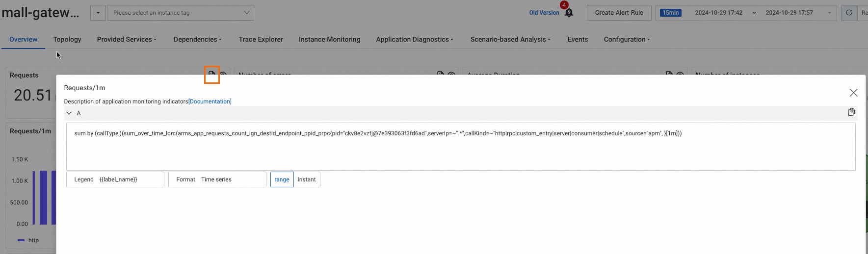Click the Create Alert Rule button
Image resolution: width=868 pixels, height=254 pixels.
click(x=619, y=13)
